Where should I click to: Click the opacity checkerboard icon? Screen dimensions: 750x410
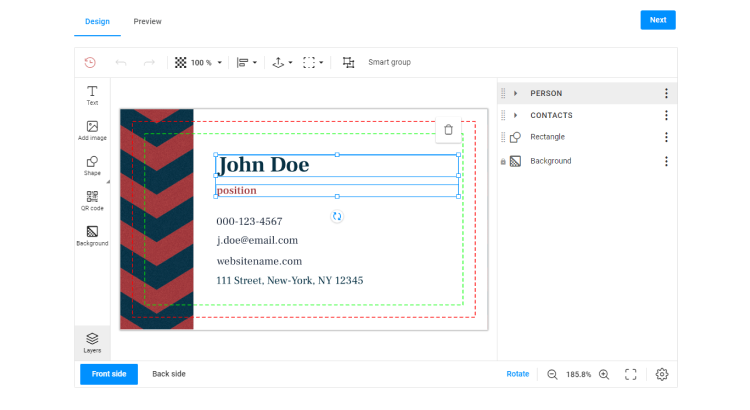pos(180,63)
